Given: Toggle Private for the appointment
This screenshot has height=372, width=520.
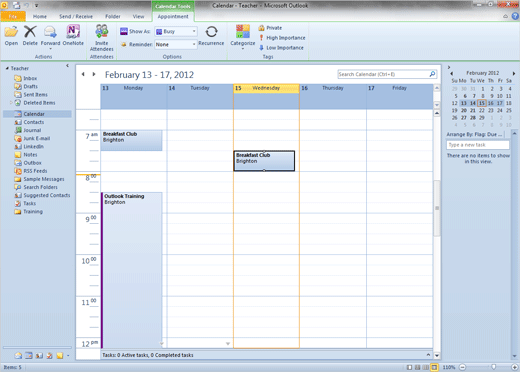Looking at the screenshot, I should (270, 28).
